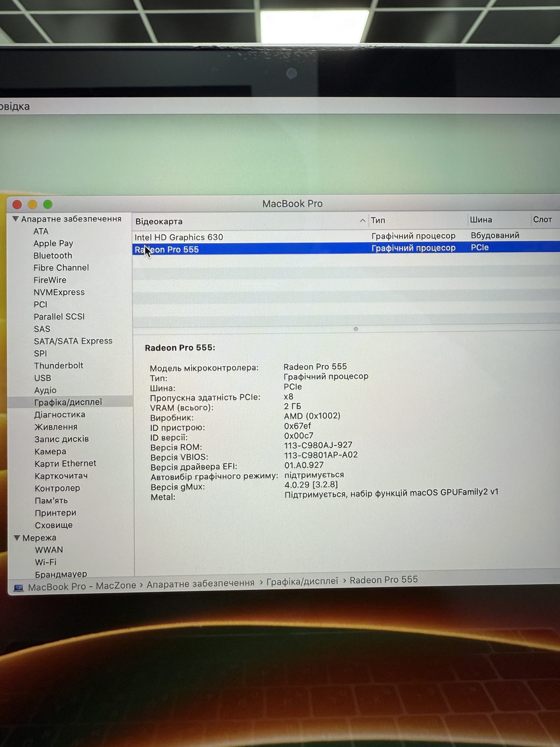The height and width of the screenshot is (747, 560).
Task: Select ATA in the sidebar
Action: [41, 231]
